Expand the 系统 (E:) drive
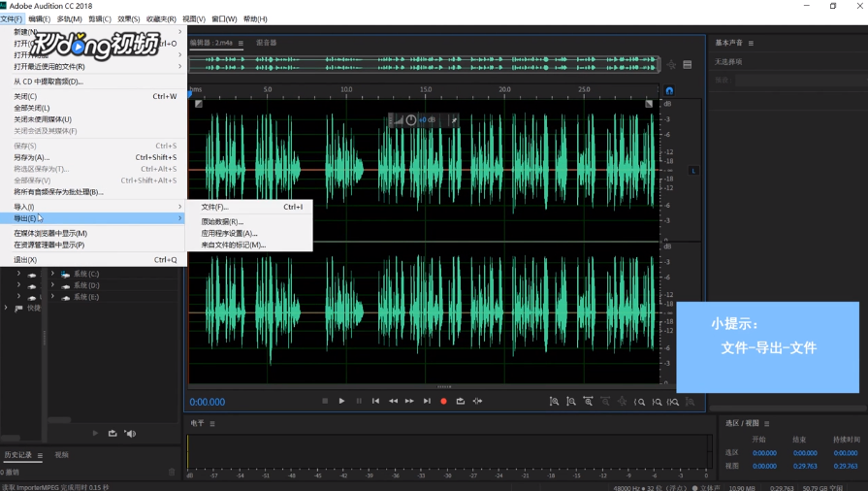868x491 pixels. pyautogui.click(x=52, y=297)
